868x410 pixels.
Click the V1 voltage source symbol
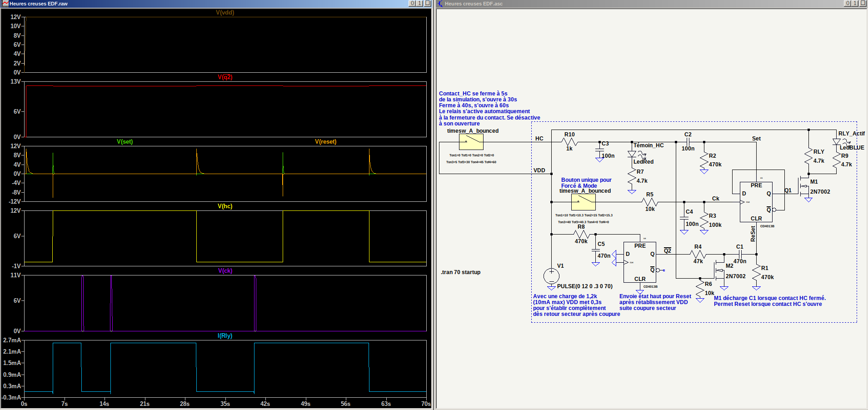tap(551, 275)
